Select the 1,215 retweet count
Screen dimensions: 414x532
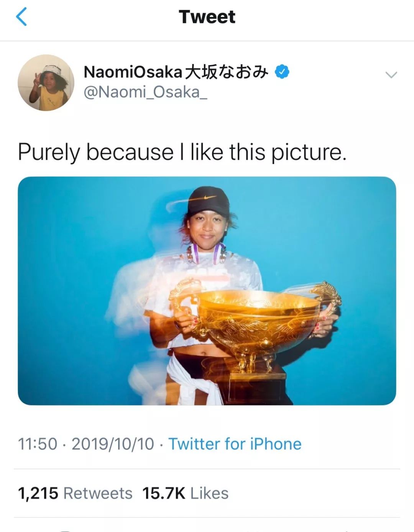coord(38,494)
